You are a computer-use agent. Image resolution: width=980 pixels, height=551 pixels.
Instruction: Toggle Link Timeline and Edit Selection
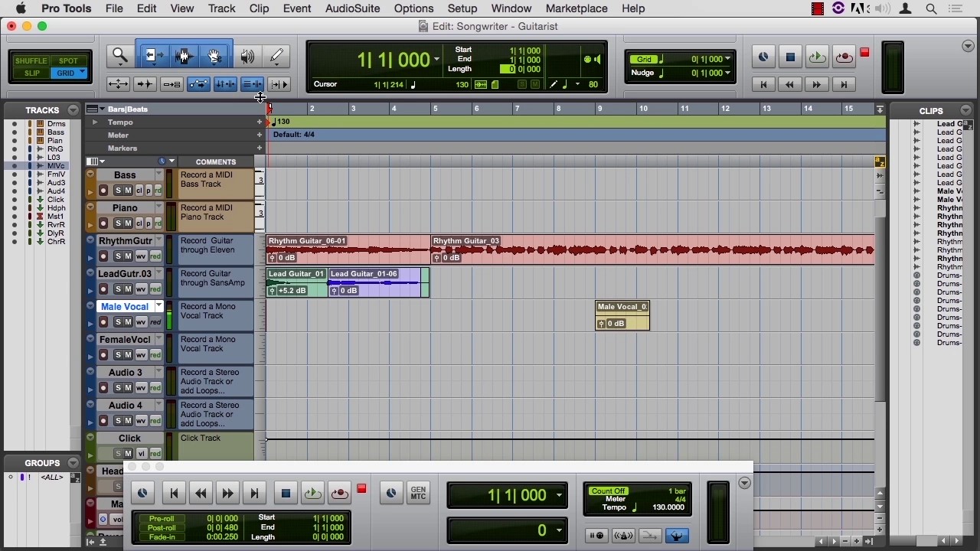tap(225, 84)
